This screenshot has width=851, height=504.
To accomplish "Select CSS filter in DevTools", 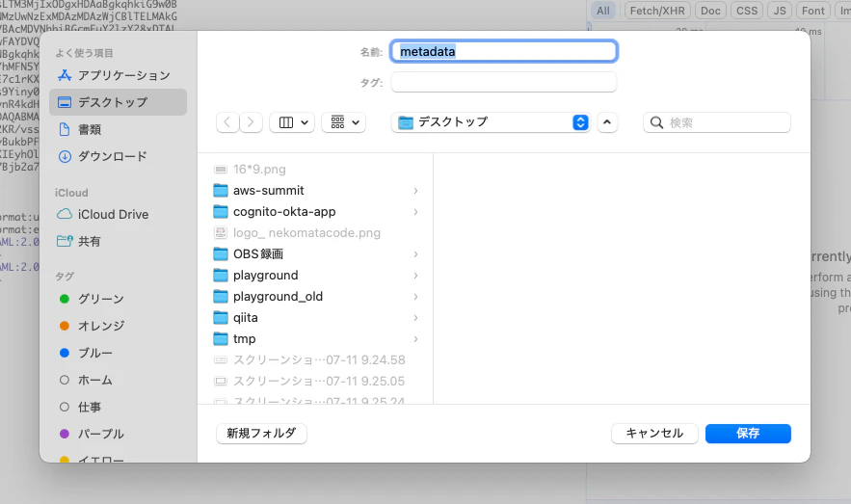I will 747,11.
